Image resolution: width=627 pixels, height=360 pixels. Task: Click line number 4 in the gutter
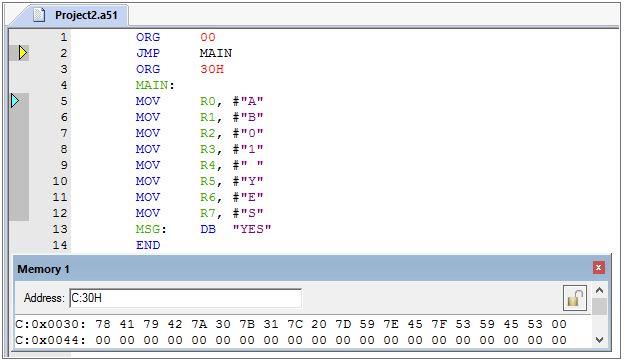(x=64, y=85)
